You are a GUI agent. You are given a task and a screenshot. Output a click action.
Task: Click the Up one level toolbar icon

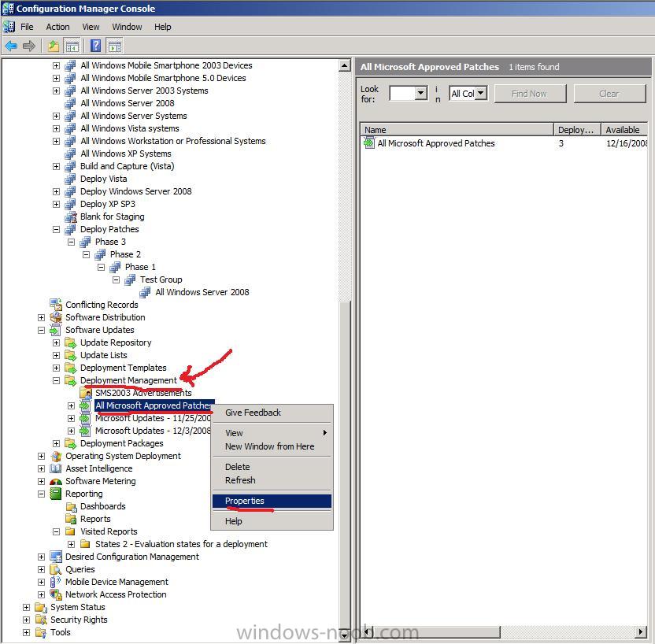[53, 46]
